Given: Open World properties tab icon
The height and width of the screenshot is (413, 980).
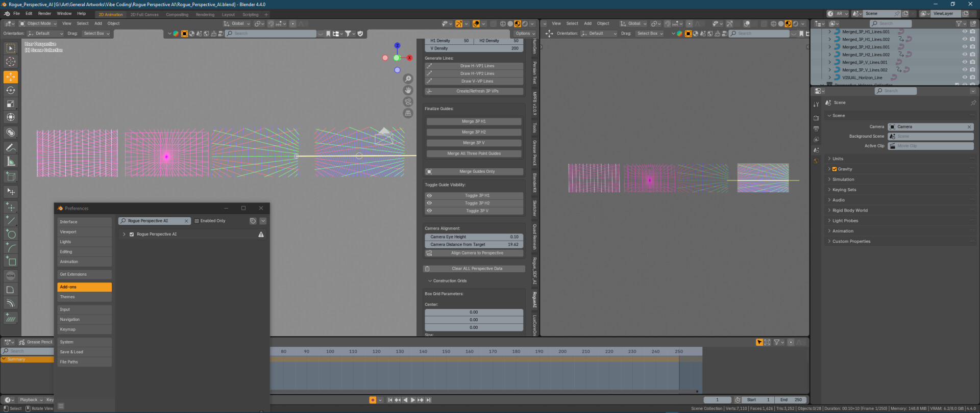Looking at the screenshot, I should tap(816, 161).
